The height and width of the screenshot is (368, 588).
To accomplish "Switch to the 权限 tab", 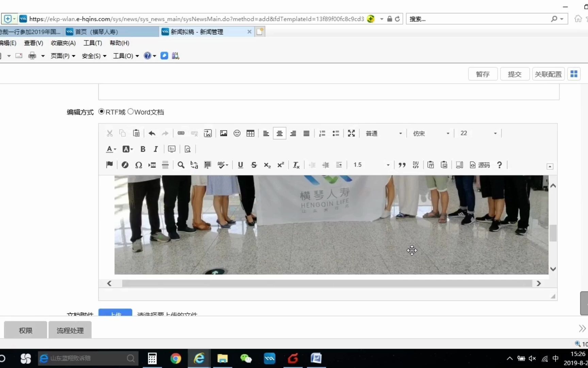I will pos(26,330).
